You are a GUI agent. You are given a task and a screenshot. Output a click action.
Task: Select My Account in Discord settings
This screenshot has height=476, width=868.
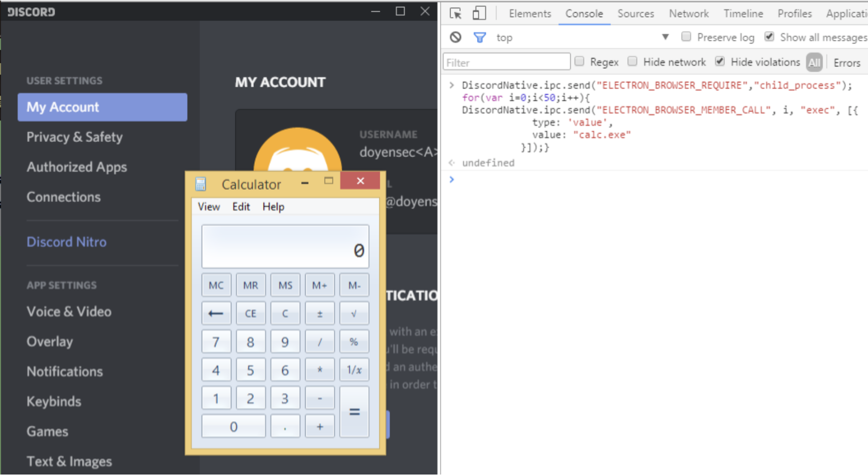(x=103, y=107)
